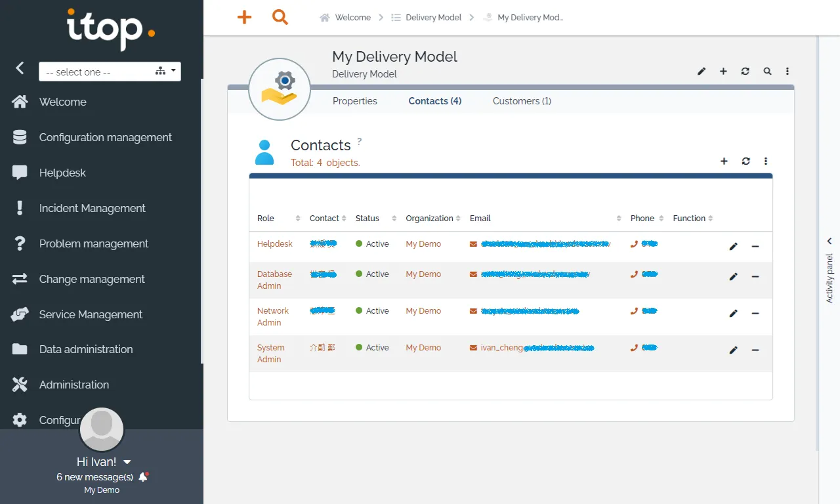
Task: Sort by the Email column
Action: click(x=545, y=218)
